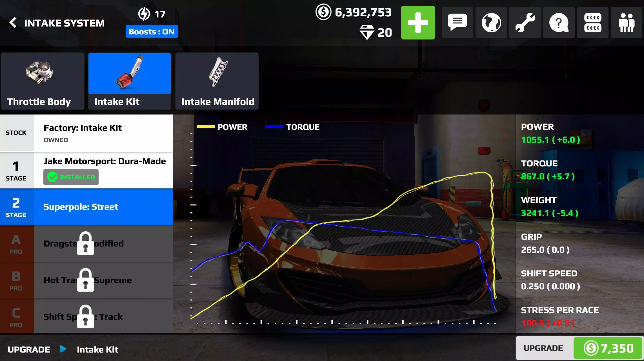
Task: Click the back arrow on Intake System
Action: point(13,23)
